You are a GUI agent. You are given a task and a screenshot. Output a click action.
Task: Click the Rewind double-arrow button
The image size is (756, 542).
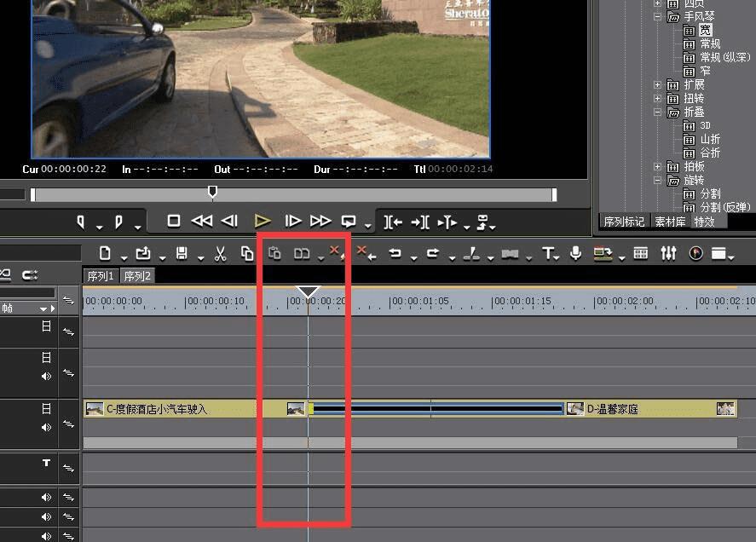(x=201, y=221)
